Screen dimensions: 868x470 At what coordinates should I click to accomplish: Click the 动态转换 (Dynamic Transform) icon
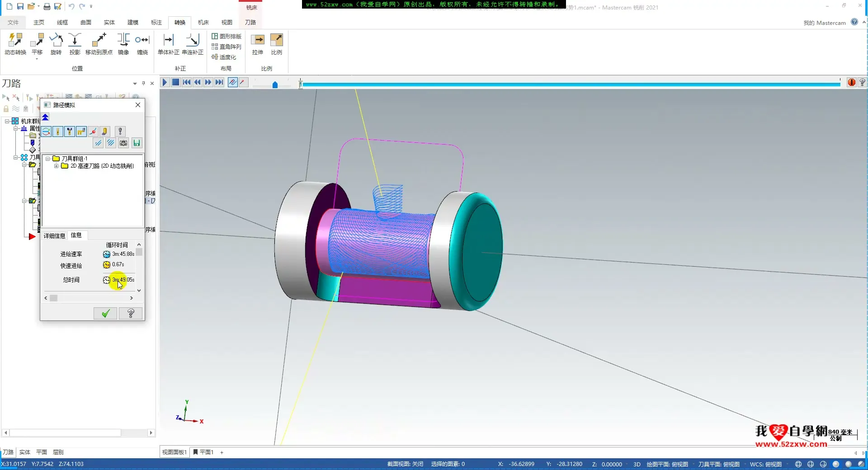coord(15,41)
